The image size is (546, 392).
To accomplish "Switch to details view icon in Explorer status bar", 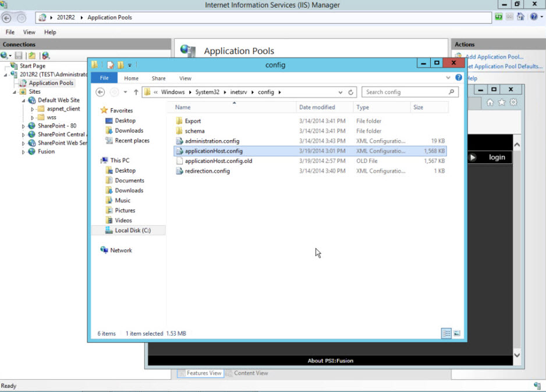I will click(446, 333).
